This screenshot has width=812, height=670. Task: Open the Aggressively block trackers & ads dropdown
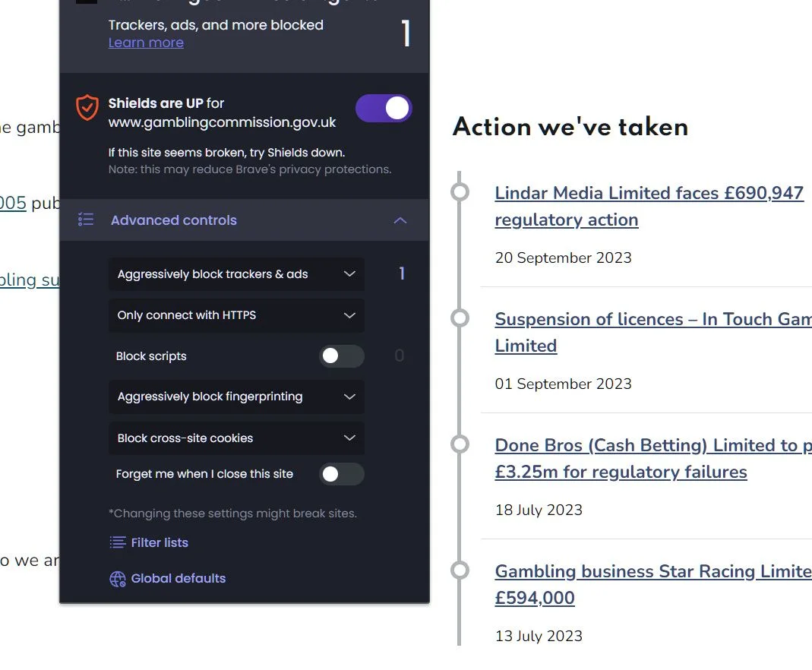(x=236, y=274)
